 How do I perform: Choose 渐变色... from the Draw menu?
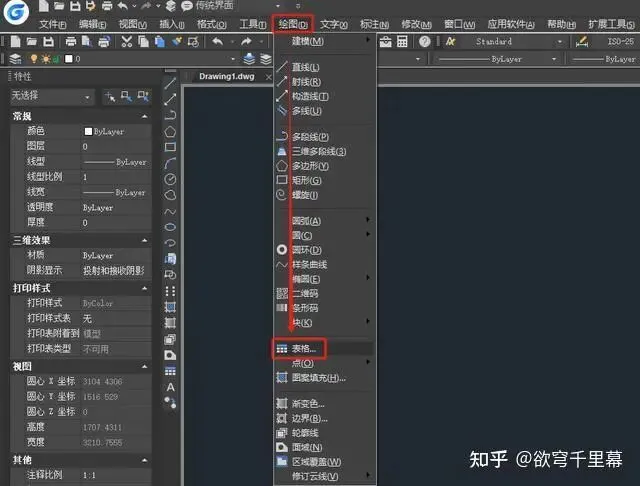click(308, 404)
